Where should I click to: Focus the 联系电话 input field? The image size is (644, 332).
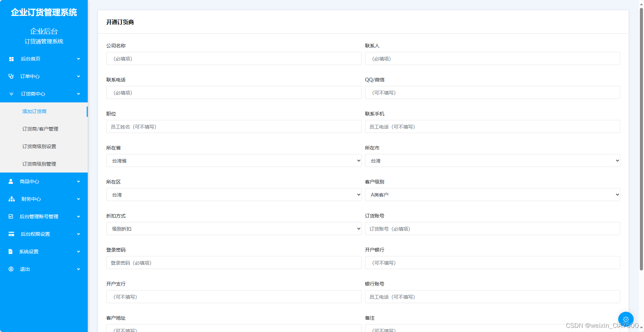[234, 92]
